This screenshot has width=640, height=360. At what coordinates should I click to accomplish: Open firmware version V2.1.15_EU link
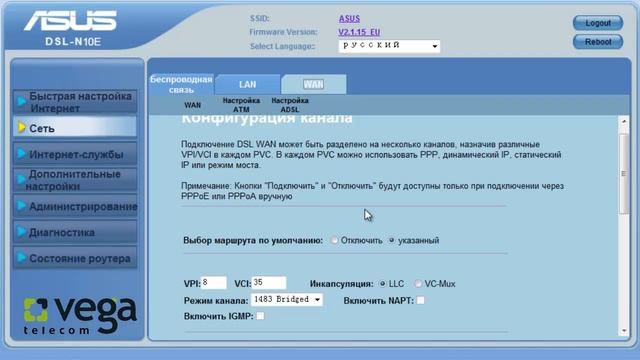tap(359, 32)
